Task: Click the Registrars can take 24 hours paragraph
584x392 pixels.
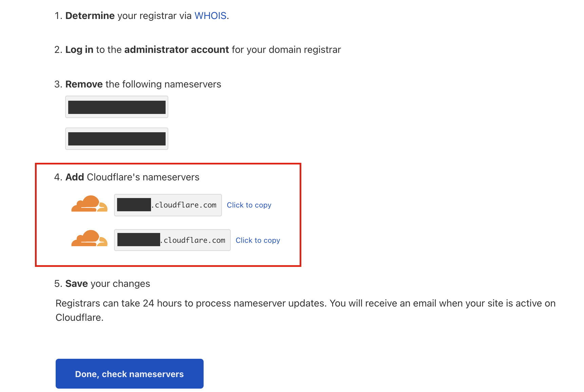Action: click(x=305, y=310)
